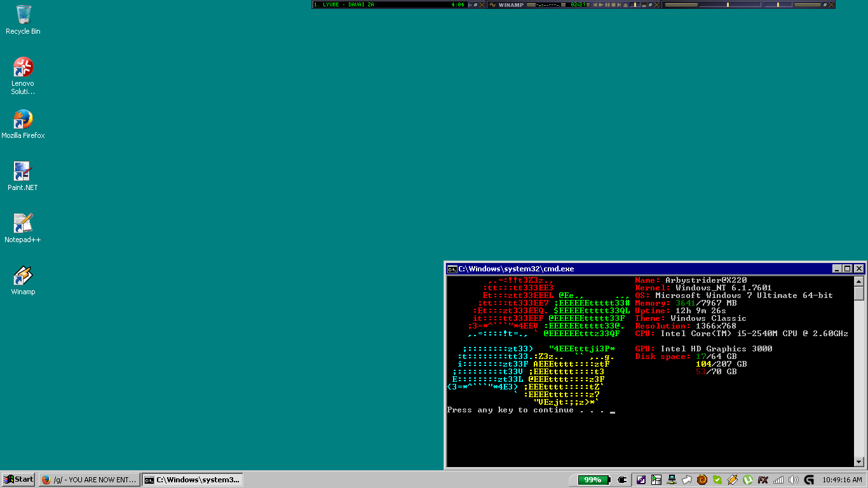Click Winamp play button

[601, 4]
